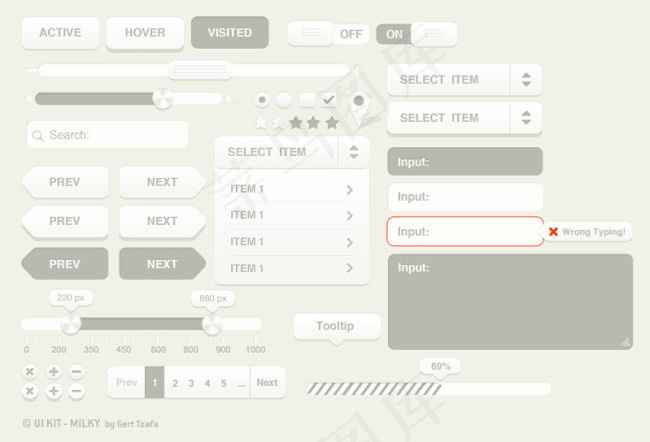The height and width of the screenshot is (442, 650).
Task: Click the lower-row round X button
Action: pyautogui.click(x=30, y=391)
